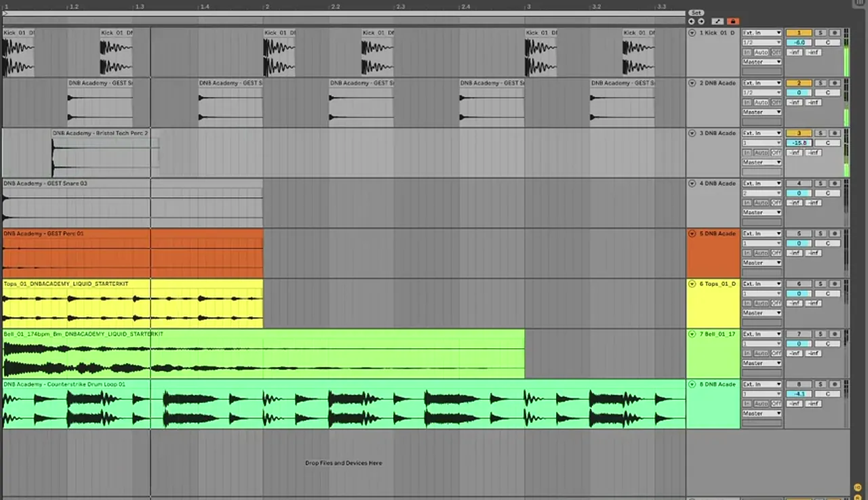
Task: Select the Bell_01_174bpm clip header
Action: tap(263, 333)
